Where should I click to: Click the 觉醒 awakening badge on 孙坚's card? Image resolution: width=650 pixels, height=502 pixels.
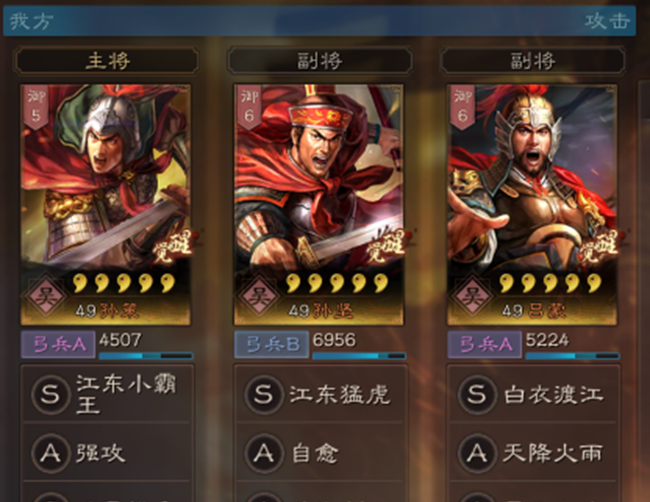click(x=387, y=247)
